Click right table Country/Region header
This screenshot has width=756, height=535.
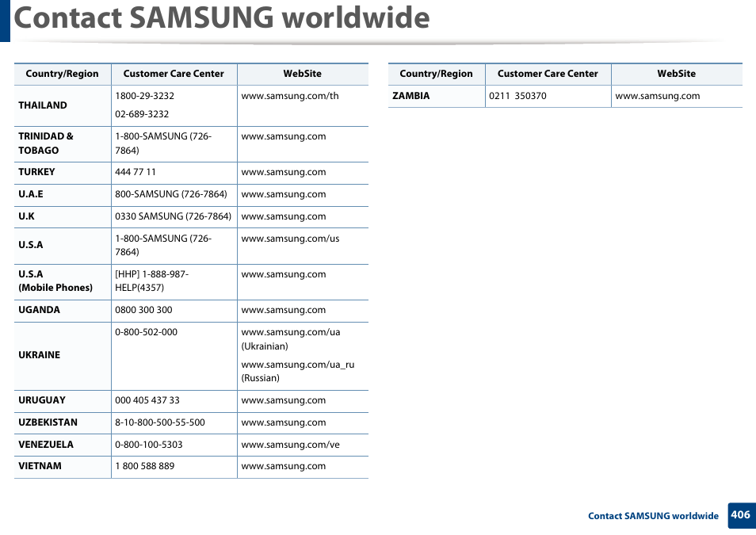coord(437,74)
